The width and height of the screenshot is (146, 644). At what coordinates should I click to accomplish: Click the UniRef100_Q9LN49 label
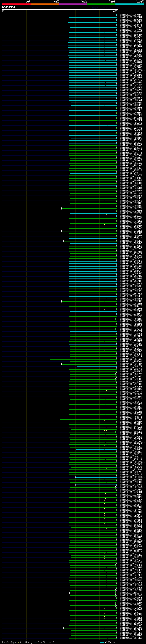(131, 80)
